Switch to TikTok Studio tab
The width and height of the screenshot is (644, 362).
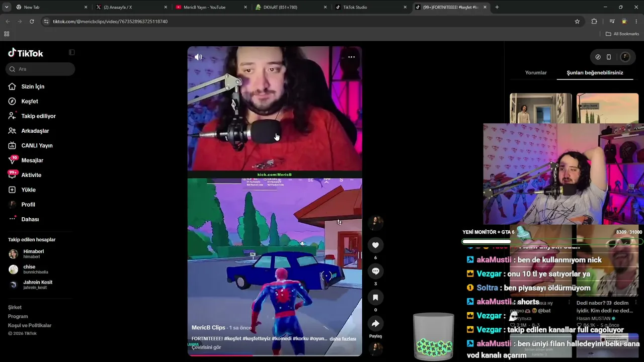[x=371, y=7]
